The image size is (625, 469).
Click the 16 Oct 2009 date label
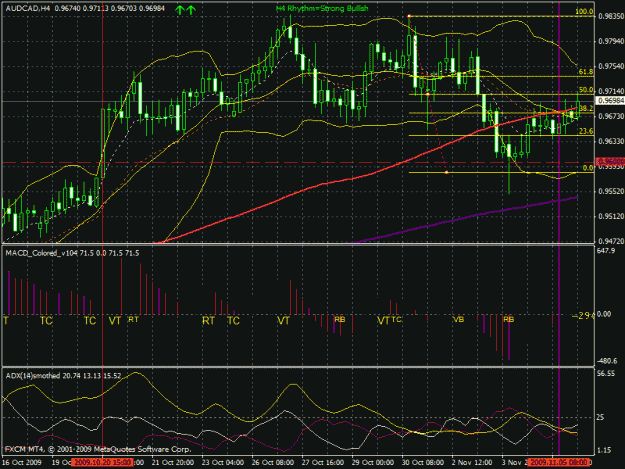tap(22, 463)
